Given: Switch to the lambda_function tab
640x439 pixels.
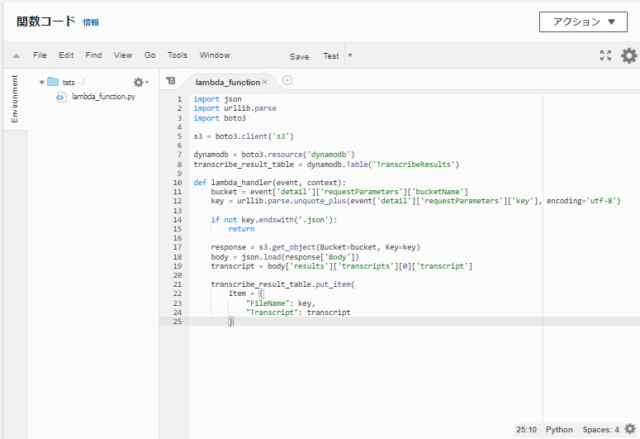Looking at the screenshot, I should point(227,82).
